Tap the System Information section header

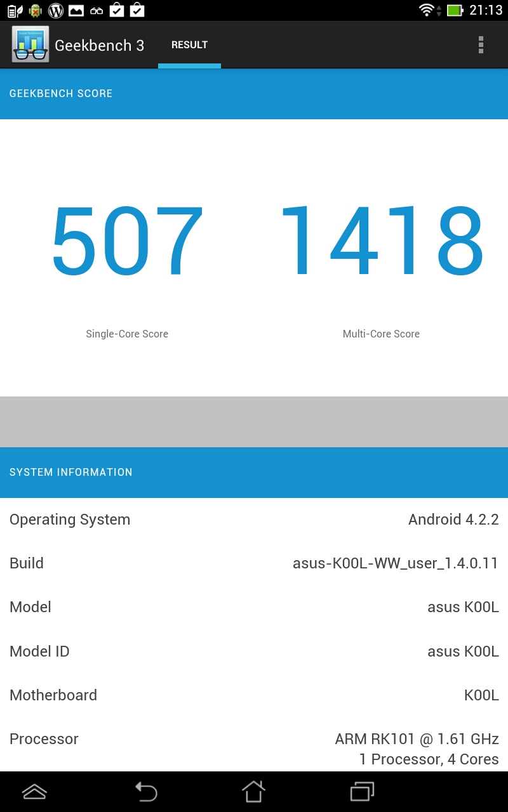(71, 472)
